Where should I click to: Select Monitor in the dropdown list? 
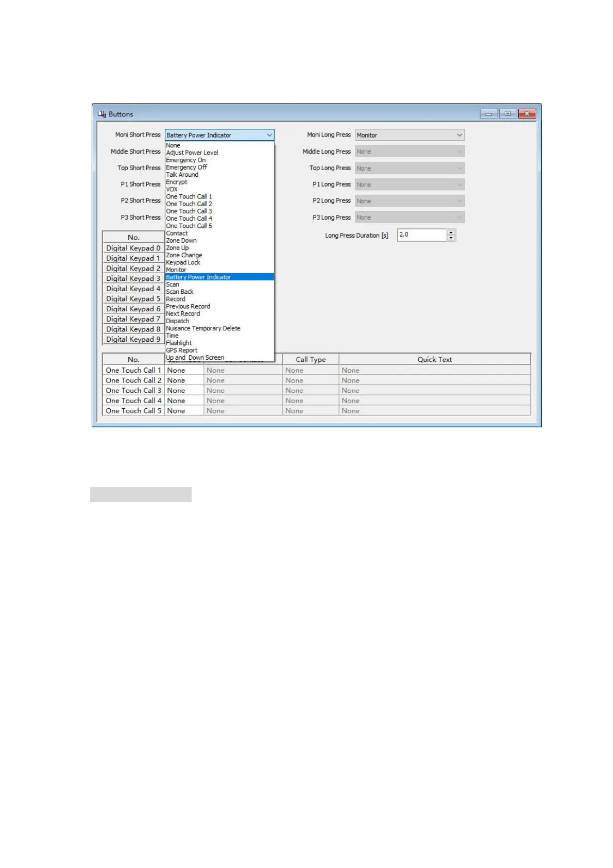pyautogui.click(x=219, y=270)
